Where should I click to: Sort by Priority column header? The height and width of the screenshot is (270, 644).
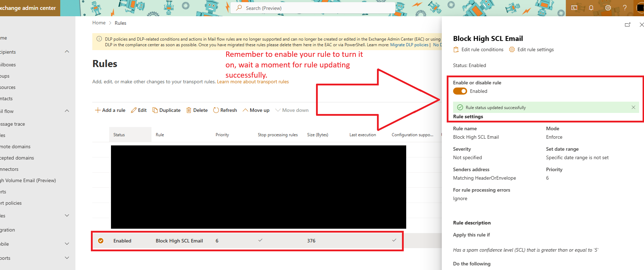pos(222,134)
